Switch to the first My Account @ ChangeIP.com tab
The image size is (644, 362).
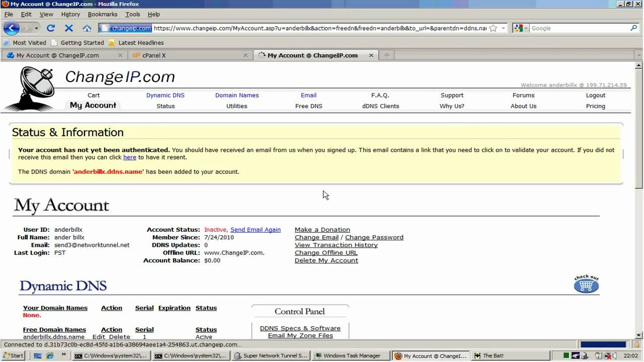[x=64, y=55]
